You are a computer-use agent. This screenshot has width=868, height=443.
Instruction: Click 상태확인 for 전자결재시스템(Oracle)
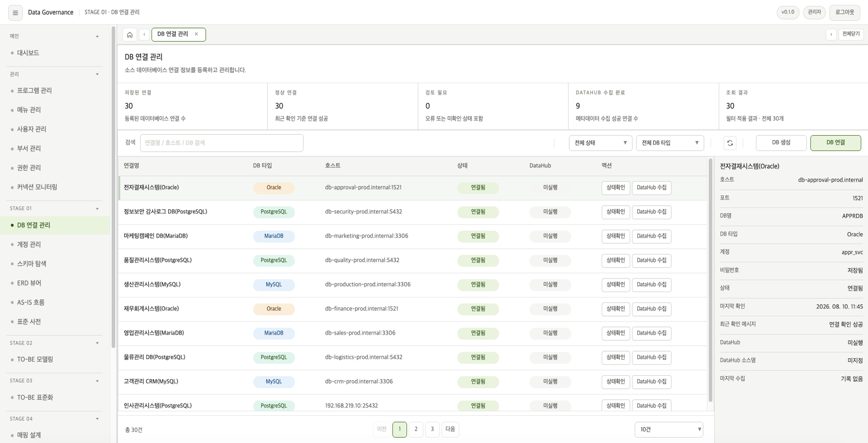616,188
